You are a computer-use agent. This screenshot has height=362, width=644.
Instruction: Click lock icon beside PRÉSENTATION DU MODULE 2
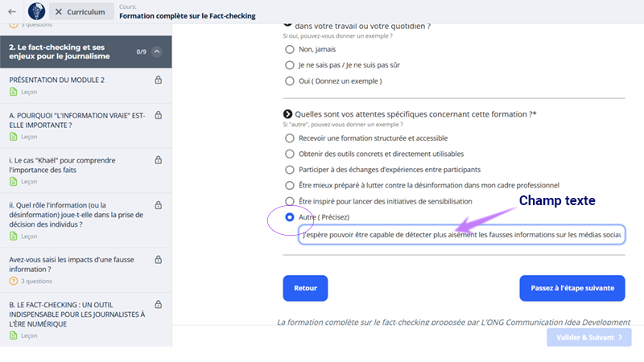[x=158, y=80]
